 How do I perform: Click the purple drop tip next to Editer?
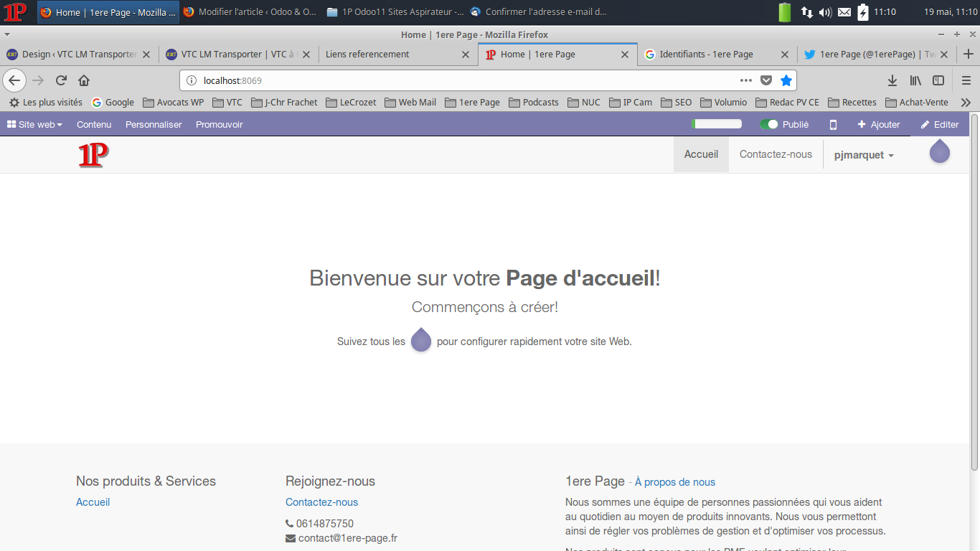(940, 151)
